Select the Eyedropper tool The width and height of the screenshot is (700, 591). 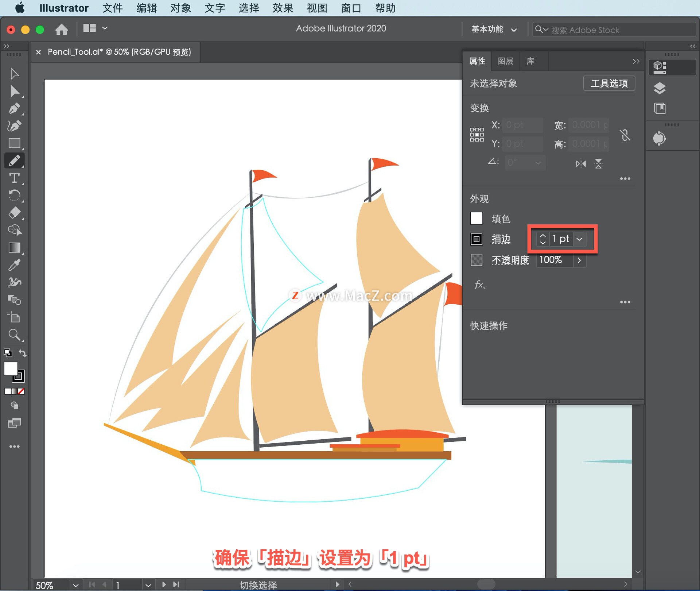click(14, 265)
